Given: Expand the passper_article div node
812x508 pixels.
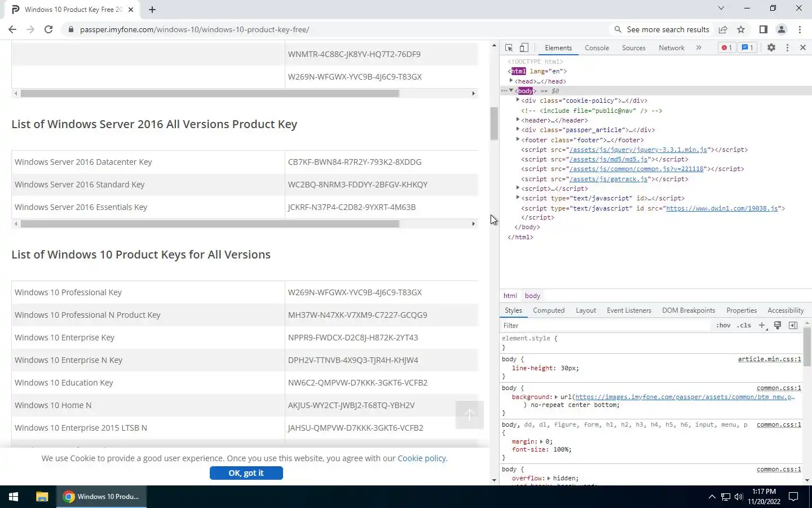Looking at the screenshot, I should click(518, 130).
